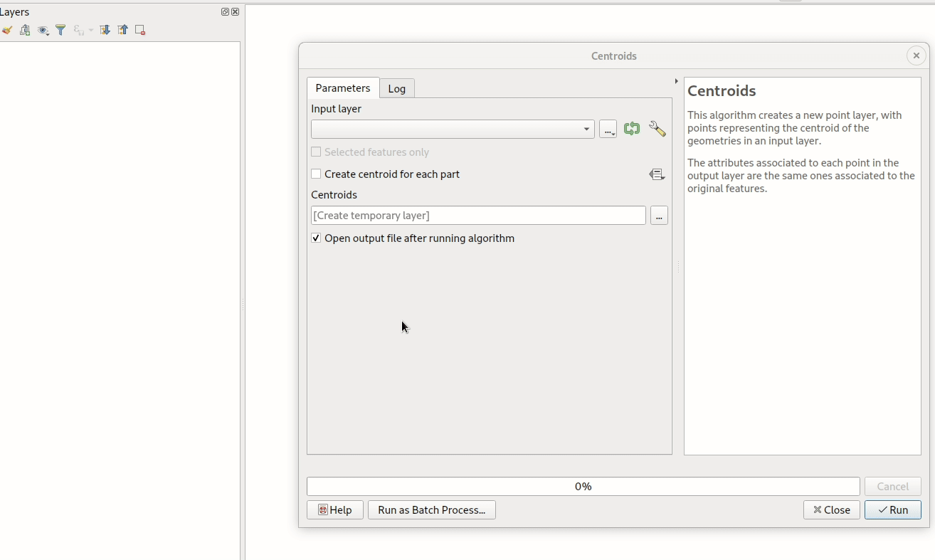The image size is (935, 560).
Task: Click the Filter Legend funnel icon
Action: [60, 30]
